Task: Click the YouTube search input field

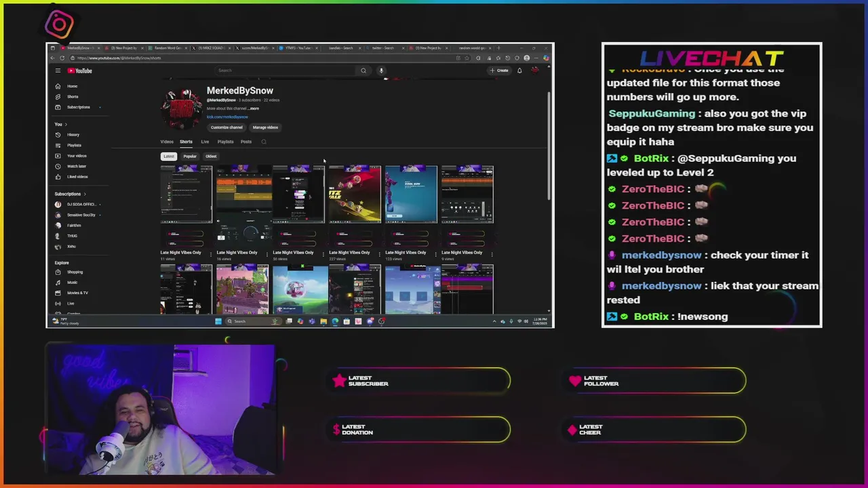Action: coord(285,70)
